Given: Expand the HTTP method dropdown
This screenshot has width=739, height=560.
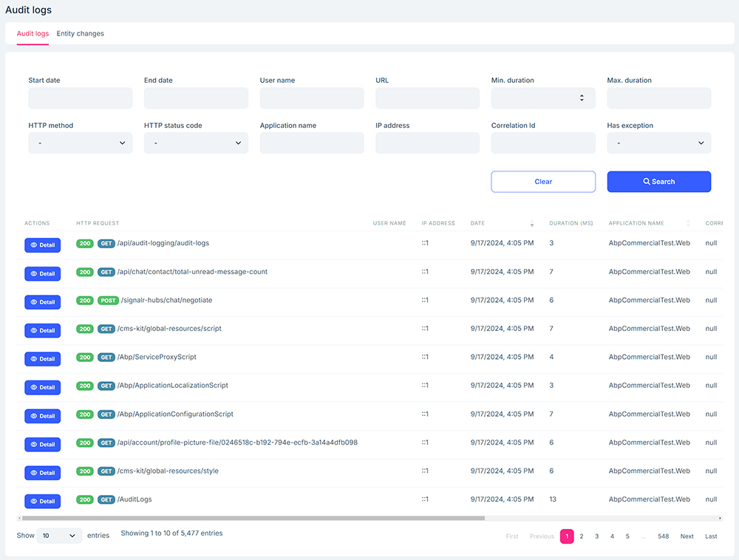Looking at the screenshot, I should pyautogui.click(x=81, y=143).
